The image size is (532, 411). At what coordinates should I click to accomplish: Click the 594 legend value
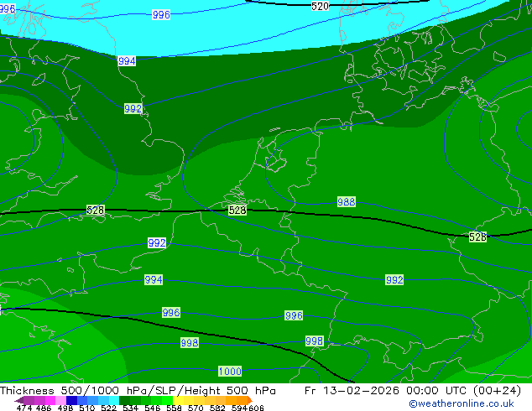click(239, 408)
